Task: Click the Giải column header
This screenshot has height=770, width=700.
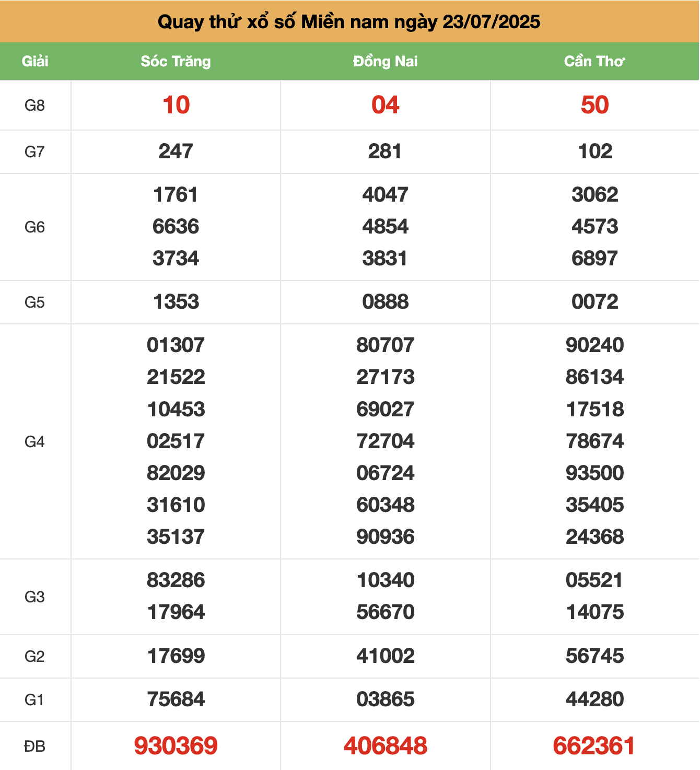Action: click(35, 61)
